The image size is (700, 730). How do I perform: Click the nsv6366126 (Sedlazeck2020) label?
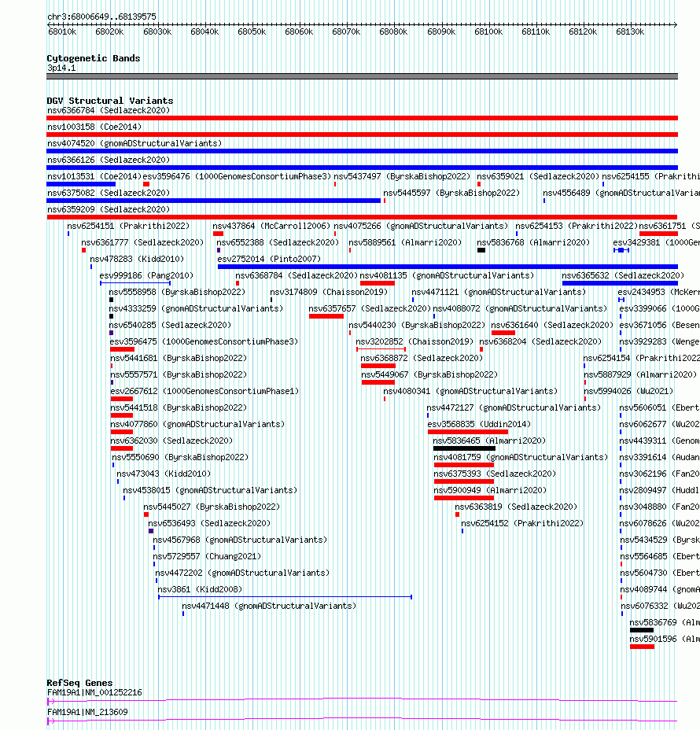coord(109,160)
